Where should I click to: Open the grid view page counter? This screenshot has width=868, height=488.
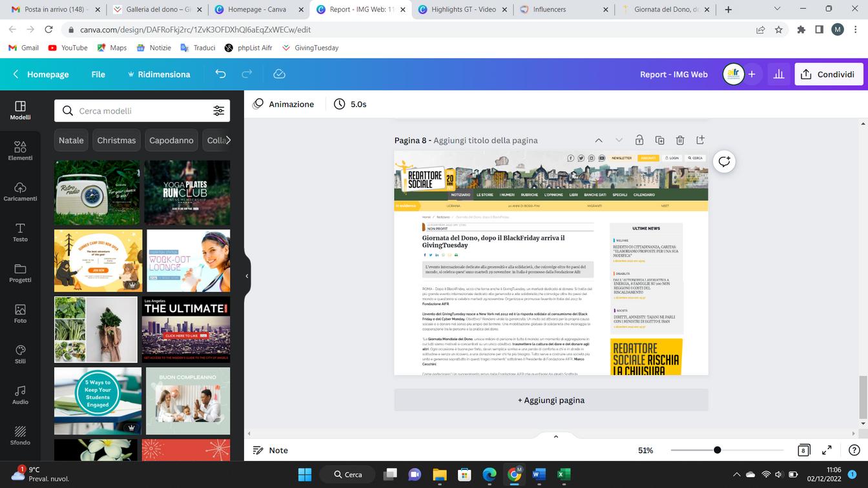803,451
